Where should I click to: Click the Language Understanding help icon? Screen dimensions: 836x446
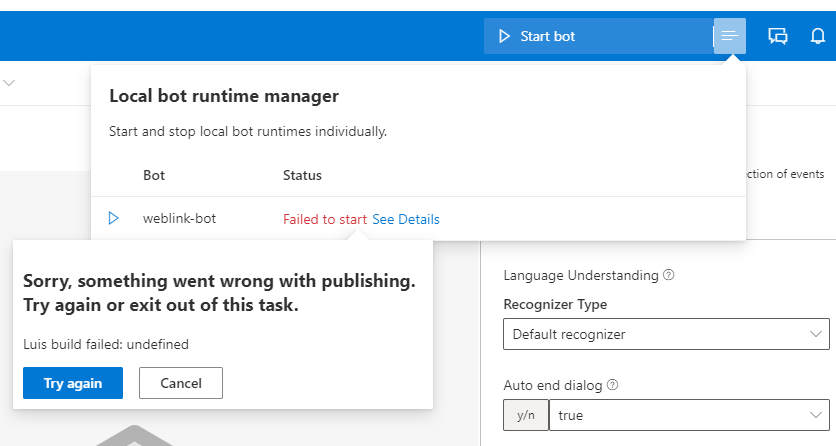(x=668, y=275)
